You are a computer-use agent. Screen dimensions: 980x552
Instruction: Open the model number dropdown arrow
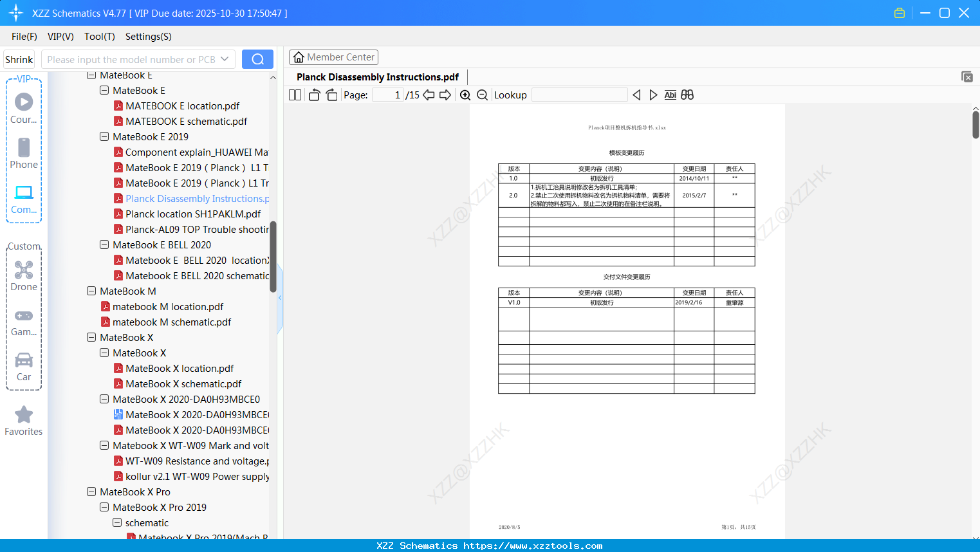pos(225,59)
